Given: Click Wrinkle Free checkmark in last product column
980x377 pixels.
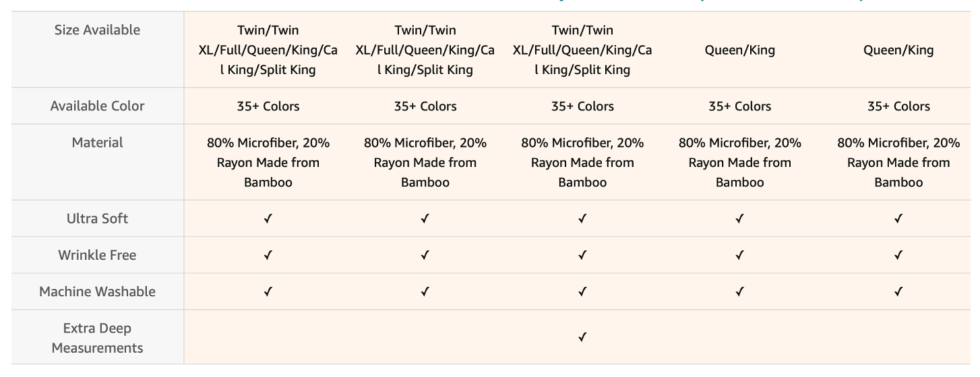Looking at the screenshot, I should click(x=898, y=255).
